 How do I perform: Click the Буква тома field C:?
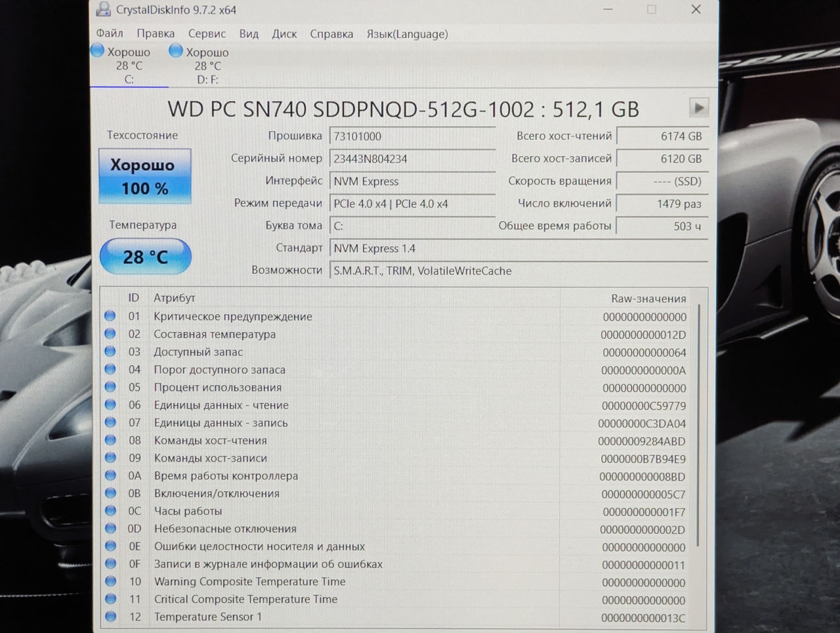[412, 226]
